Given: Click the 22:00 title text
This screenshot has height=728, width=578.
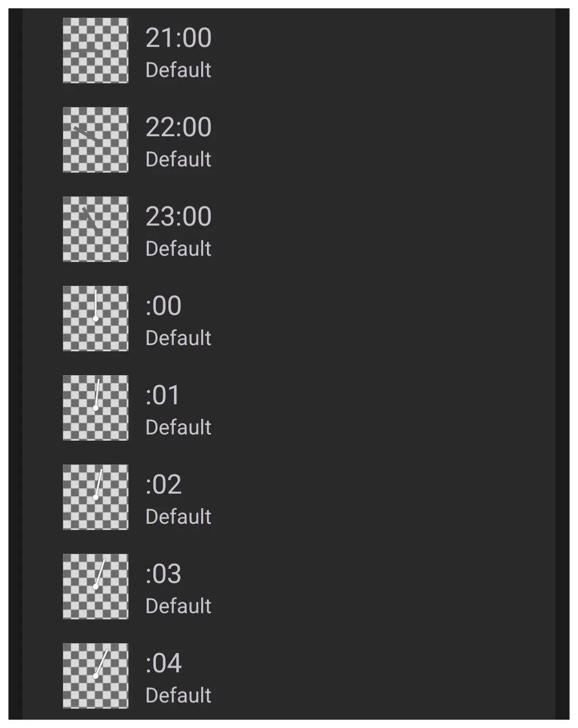Looking at the screenshot, I should 178,127.
